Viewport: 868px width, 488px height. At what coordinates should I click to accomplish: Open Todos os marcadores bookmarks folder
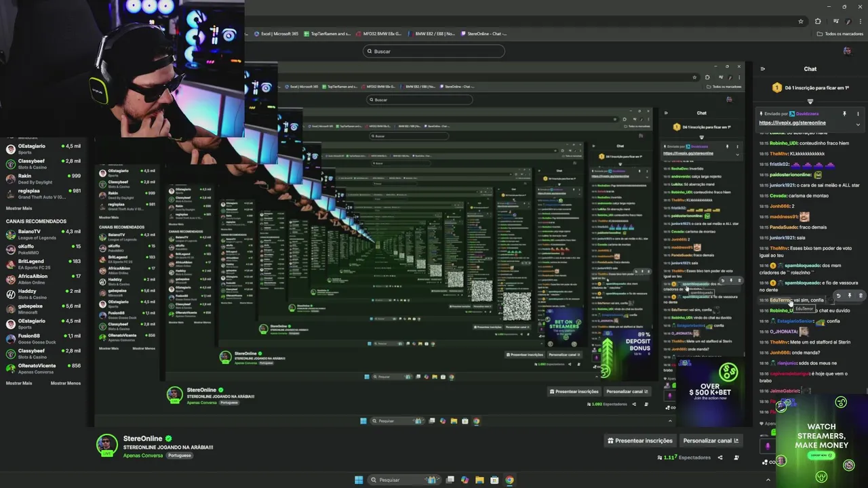pyautogui.click(x=840, y=34)
